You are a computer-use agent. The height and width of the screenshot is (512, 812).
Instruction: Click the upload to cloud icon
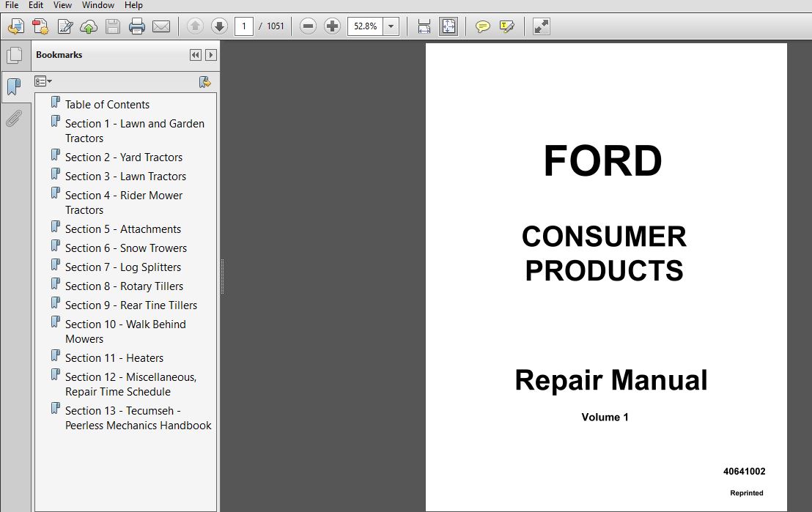point(89,26)
